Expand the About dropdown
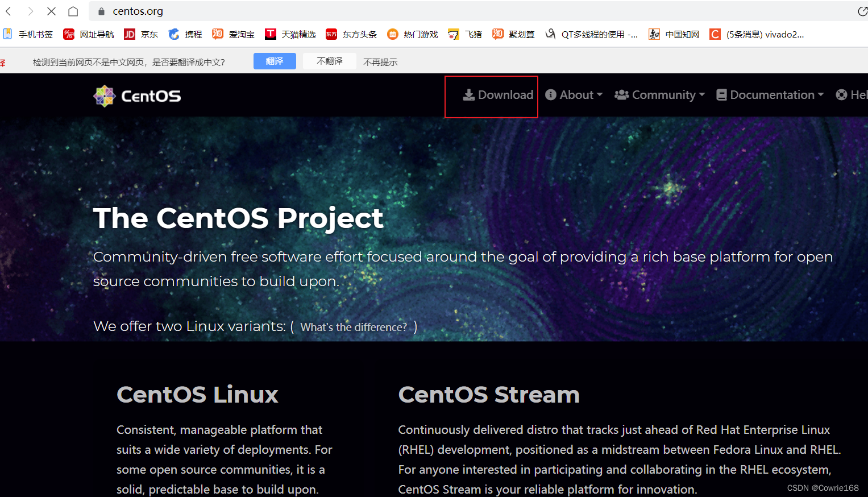Viewport: 868px width, 497px height. coord(574,94)
